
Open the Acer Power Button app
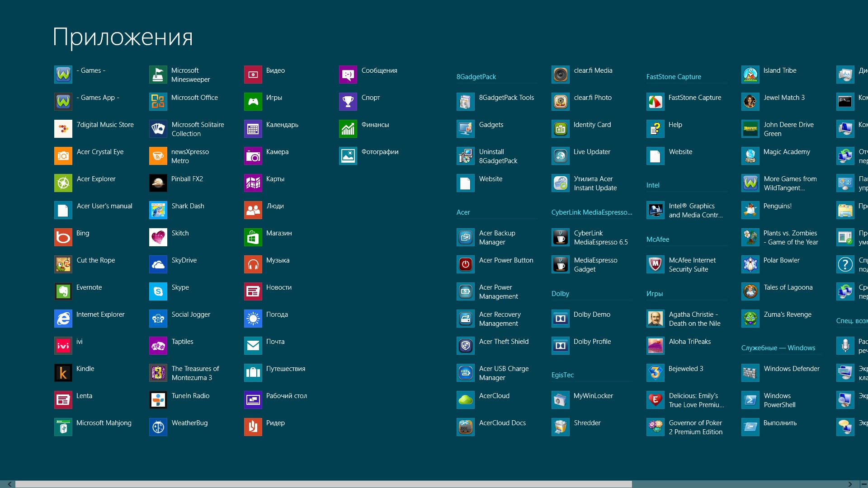click(x=466, y=264)
